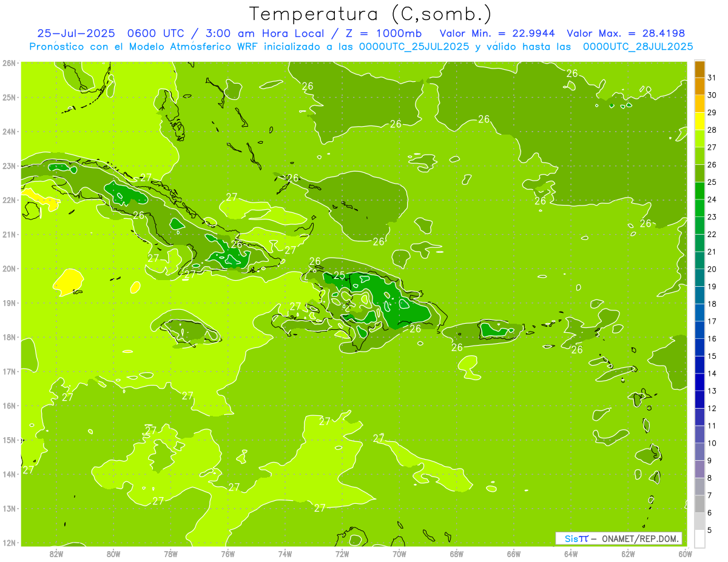Click the legend color band between 29 and 30
Screen dimensions: 728x562
pyautogui.click(x=699, y=104)
